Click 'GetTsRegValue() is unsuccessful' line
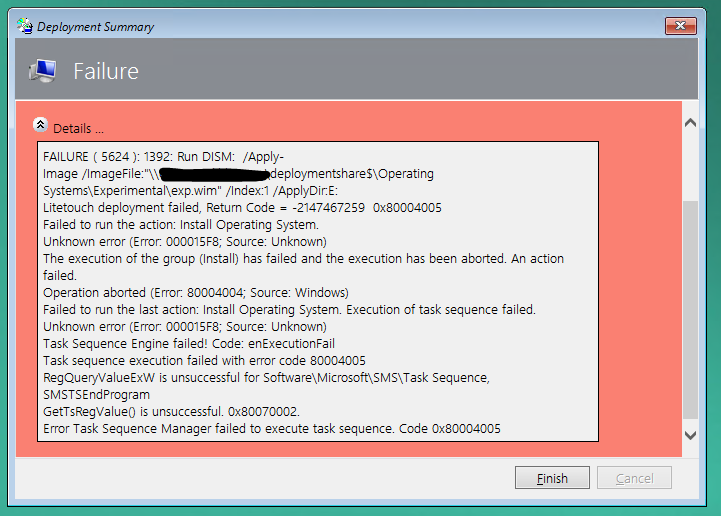Screen dimensions: 721x516 (171, 412)
